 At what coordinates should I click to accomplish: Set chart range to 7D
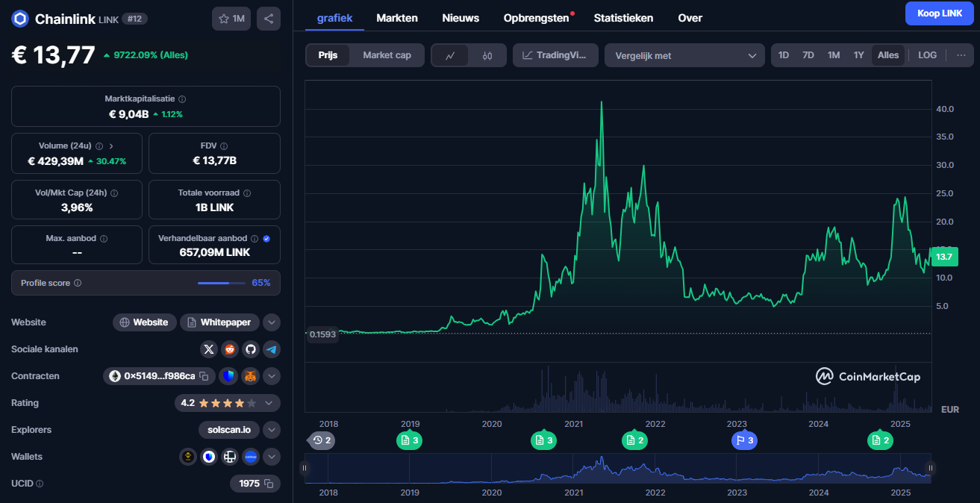[808, 55]
